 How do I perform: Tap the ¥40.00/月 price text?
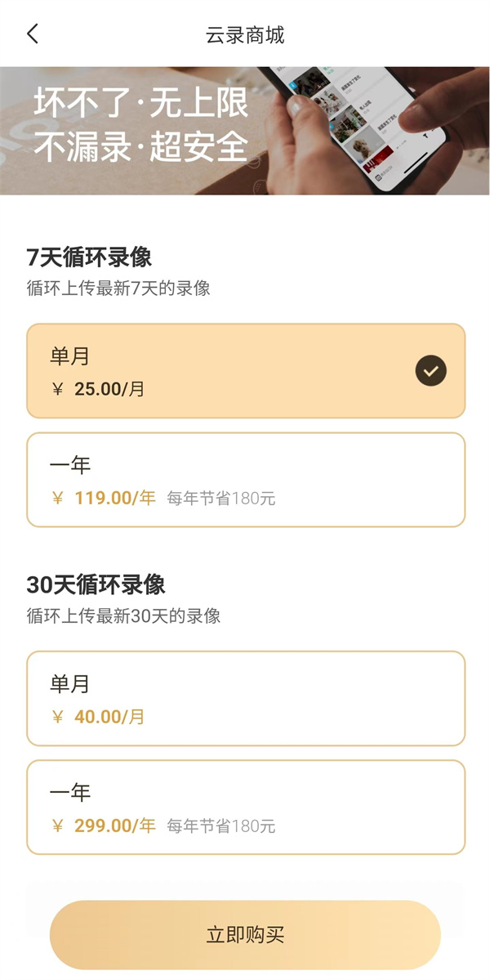tap(98, 717)
